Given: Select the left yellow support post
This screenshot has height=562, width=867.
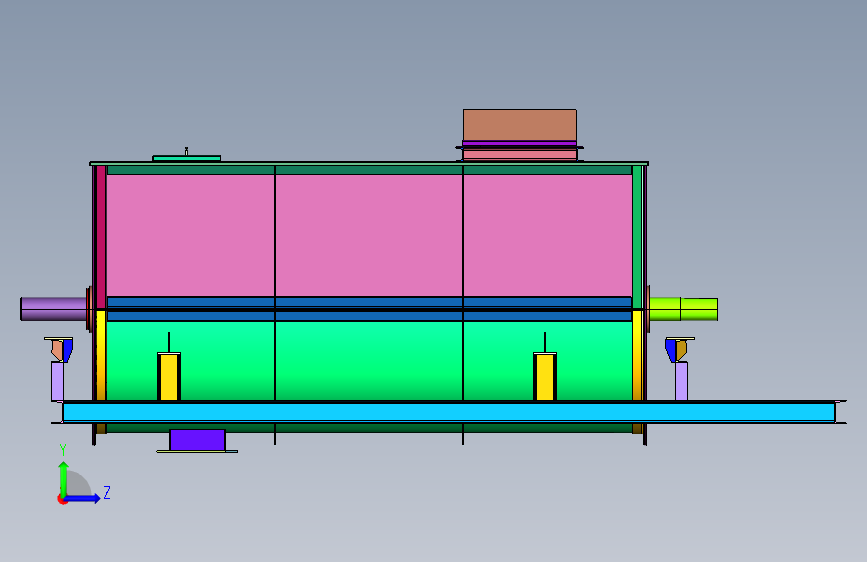Looking at the screenshot, I should [169, 377].
